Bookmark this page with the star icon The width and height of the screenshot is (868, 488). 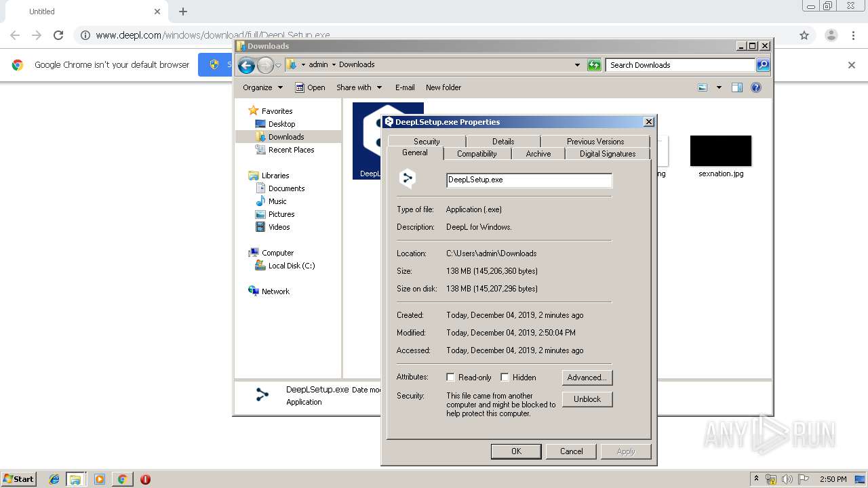point(804,35)
